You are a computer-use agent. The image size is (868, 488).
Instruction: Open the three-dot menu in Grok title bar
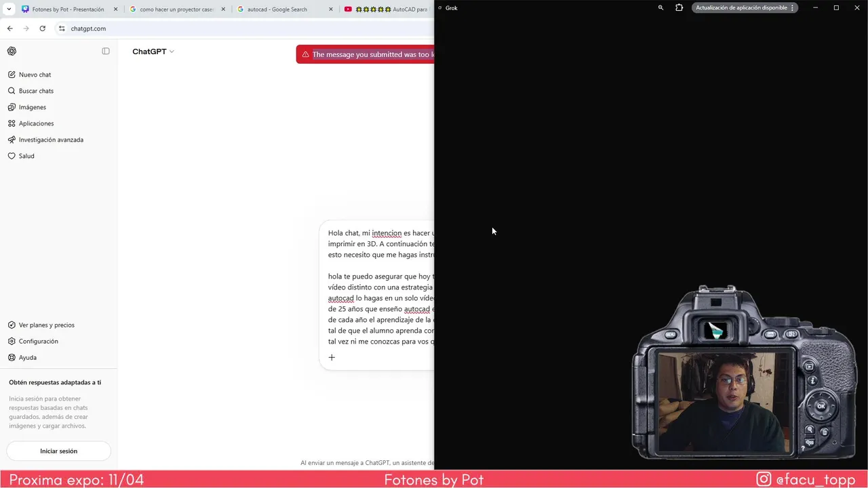pos(792,7)
